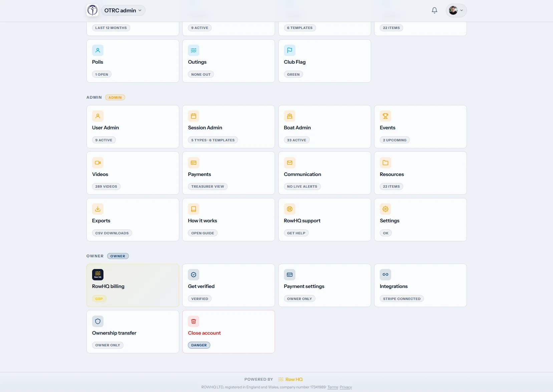Viewport: 553px width, 392px height.
Task: Click the VERIFIED badge
Action: click(200, 299)
